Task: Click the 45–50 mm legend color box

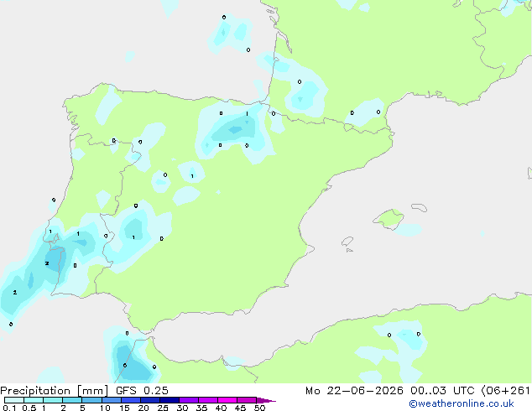Action: [247, 400]
